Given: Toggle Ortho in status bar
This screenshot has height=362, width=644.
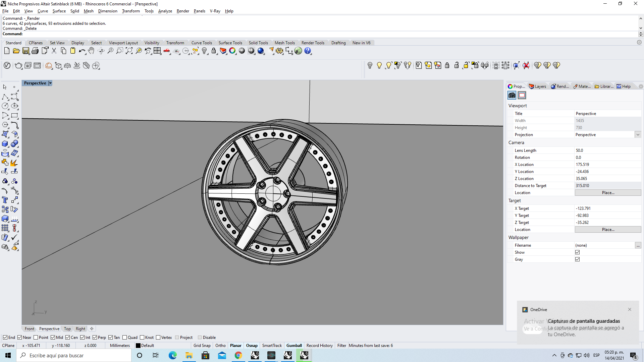Looking at the screenshot, I should (220, 346).
